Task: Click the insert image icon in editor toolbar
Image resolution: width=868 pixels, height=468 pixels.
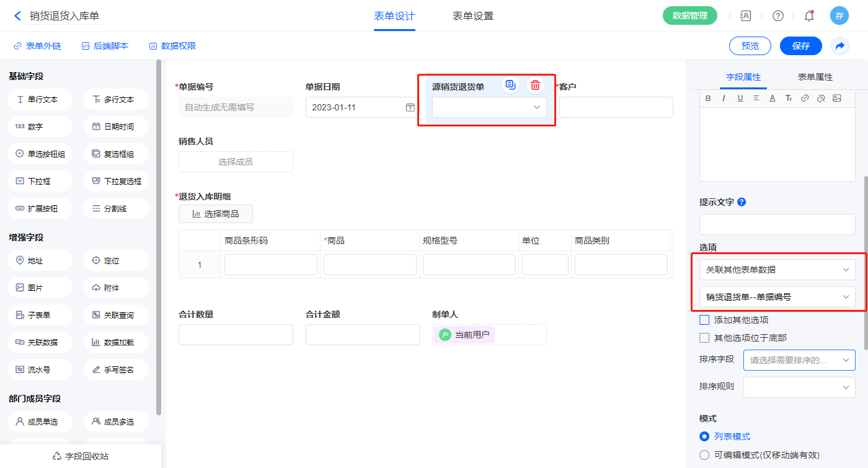Action: 836,98
